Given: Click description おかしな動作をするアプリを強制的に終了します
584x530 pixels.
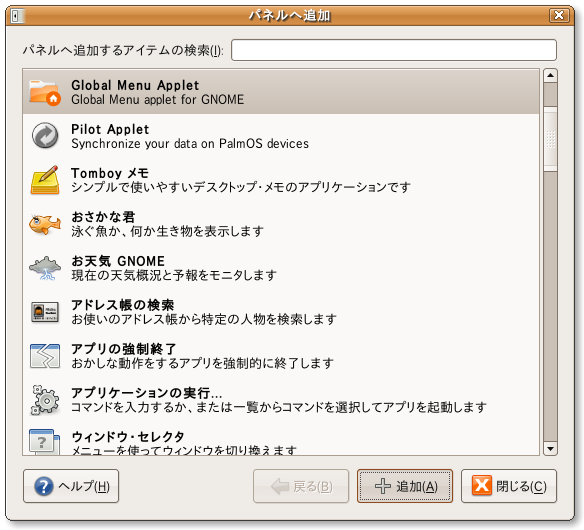Looking at the screenshot, I should [x=202, y=364].
